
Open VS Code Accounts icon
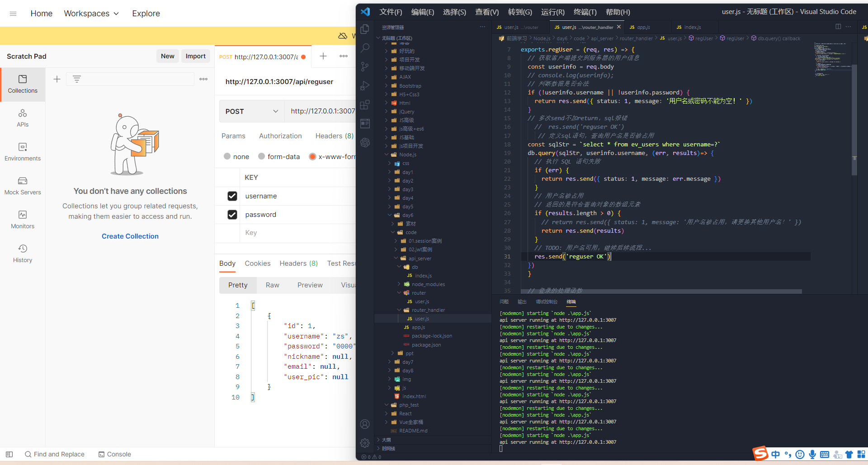[365, 424]
